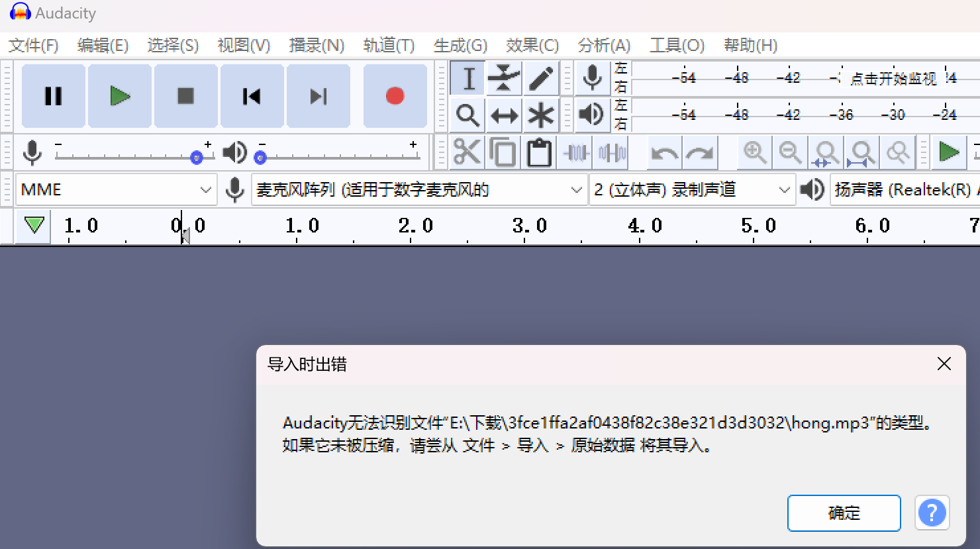Open the 效果(C) menu
The image size is (980, 549).
(532, 46)
